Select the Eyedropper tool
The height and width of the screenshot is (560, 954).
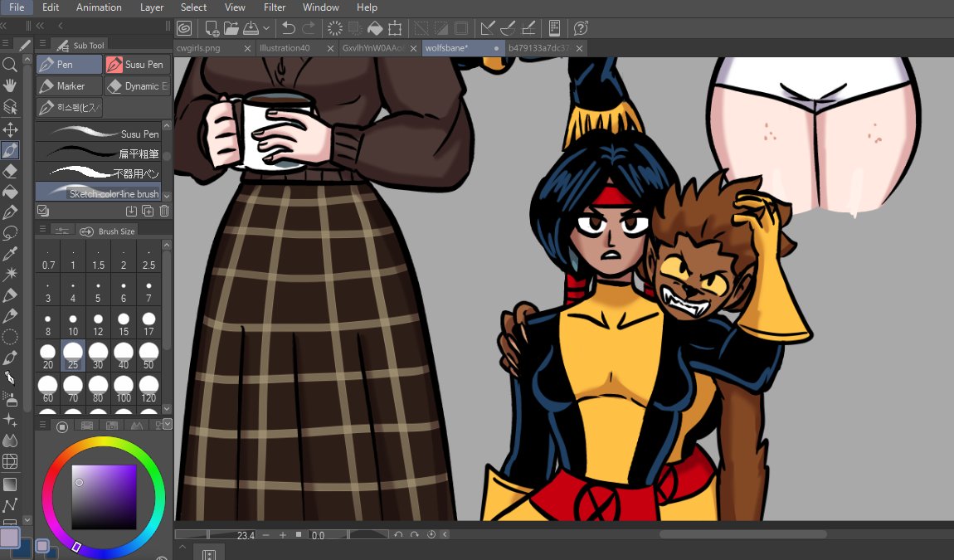click(x=10, y=254)
